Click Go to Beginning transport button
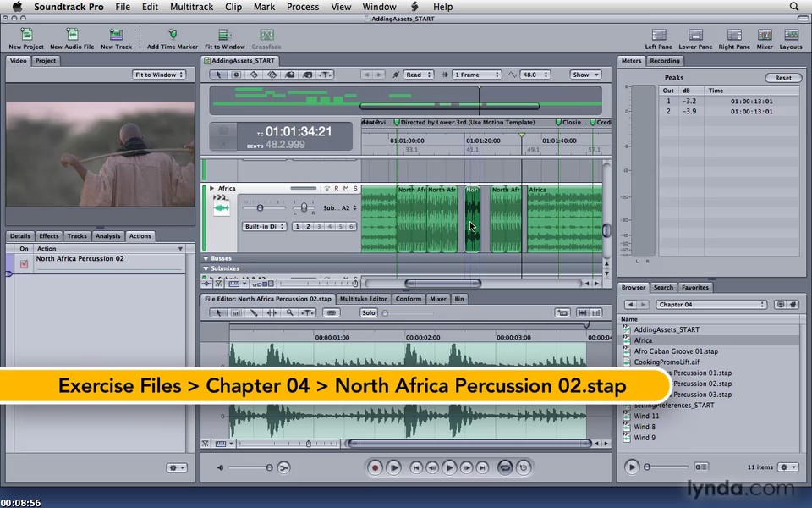The width and height of the screenshot is (812, 508). tap(415, 467)
